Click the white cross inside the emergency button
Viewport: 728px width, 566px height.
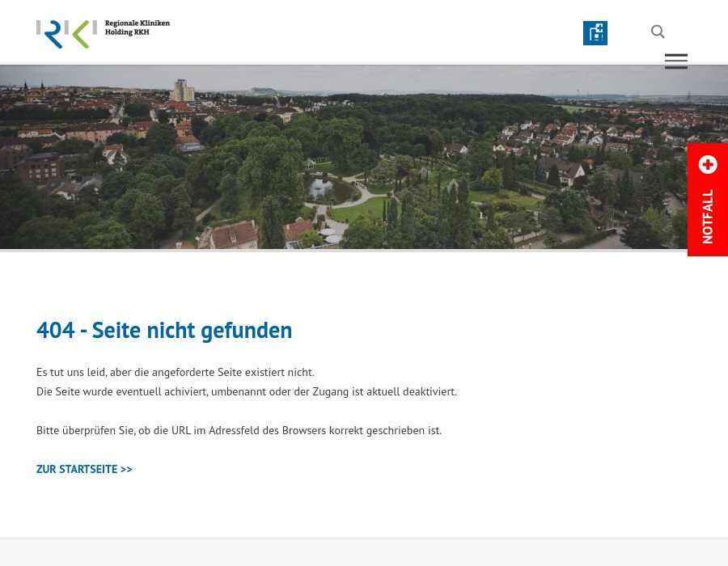click(708, 165)
